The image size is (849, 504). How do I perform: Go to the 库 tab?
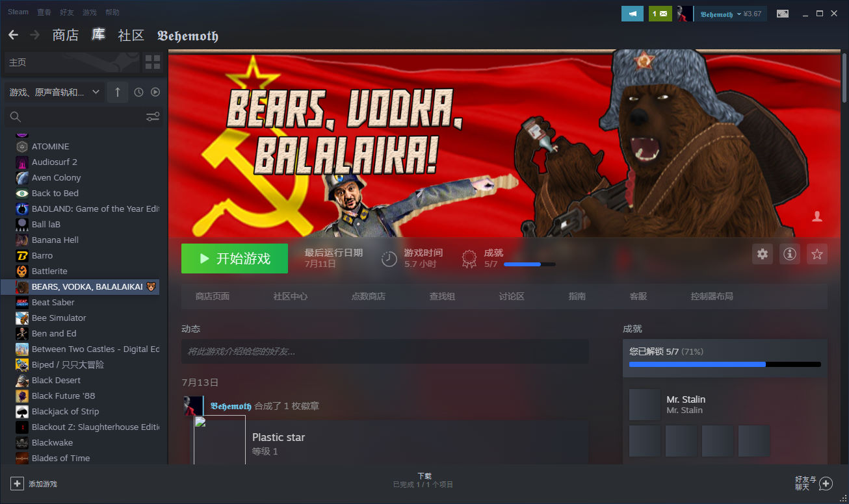pyautogui.click(x=98, y=34)
